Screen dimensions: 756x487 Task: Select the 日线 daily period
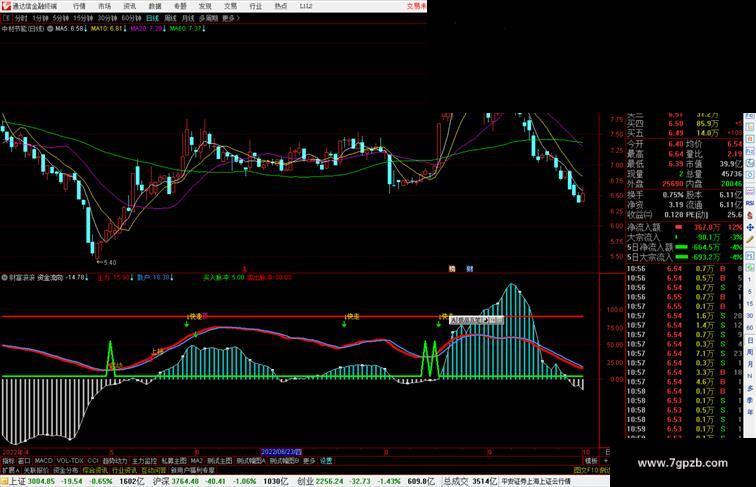[152, 18]
